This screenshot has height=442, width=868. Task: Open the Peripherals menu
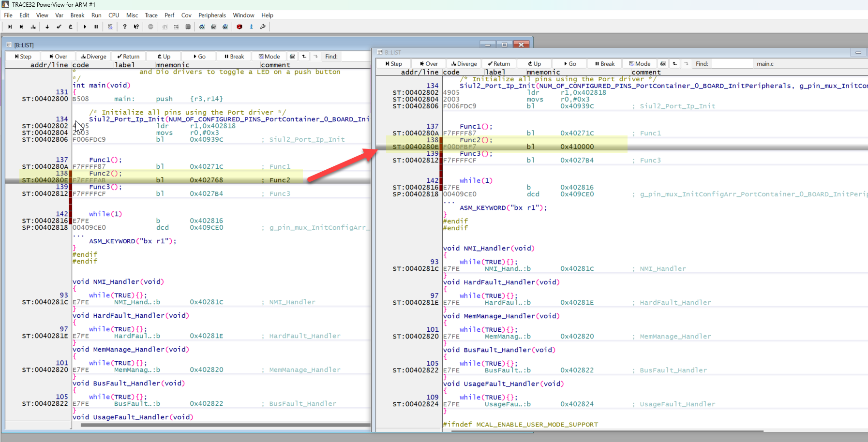point(212,15)
